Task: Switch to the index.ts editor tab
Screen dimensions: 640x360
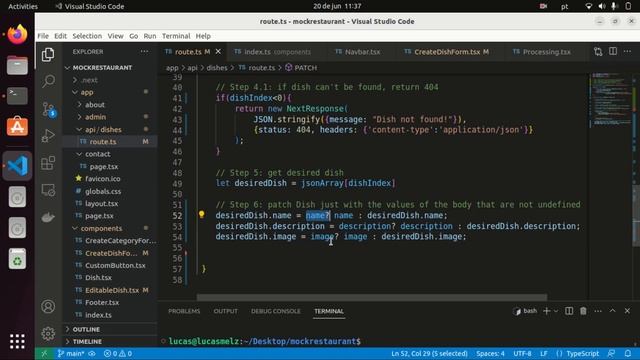Action: pyautogui.click(x=277, y=51)
